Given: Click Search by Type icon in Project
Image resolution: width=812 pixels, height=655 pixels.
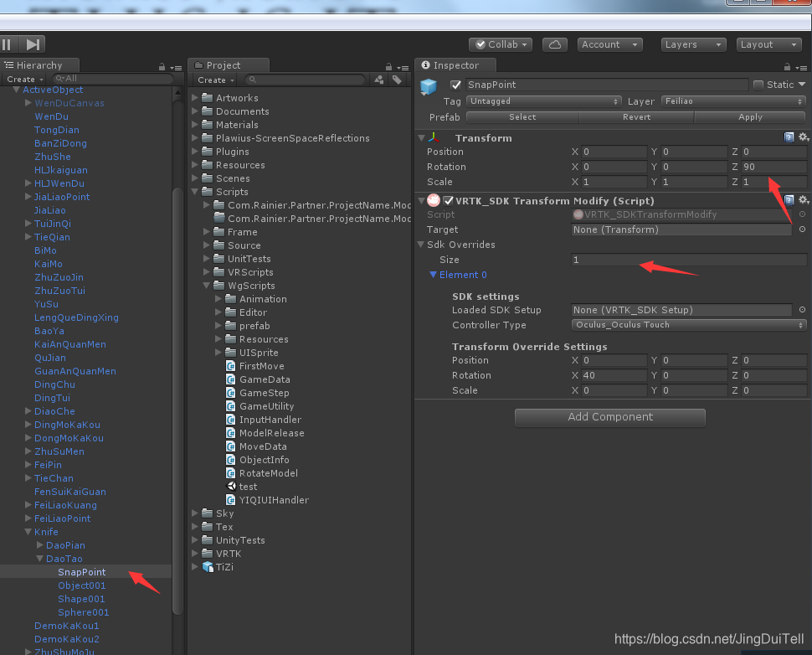Looking at the screenshot, I should coord(379,80).
